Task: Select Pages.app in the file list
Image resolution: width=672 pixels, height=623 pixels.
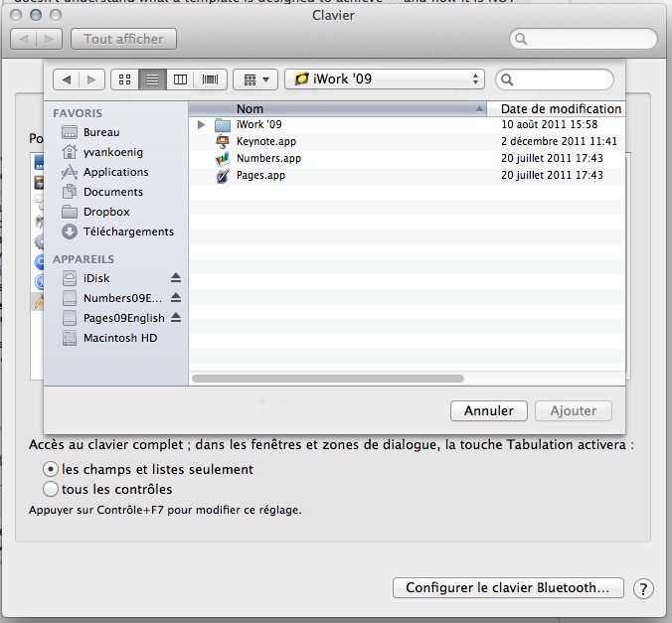Action: pyautogui.click(x=407, y=175)
